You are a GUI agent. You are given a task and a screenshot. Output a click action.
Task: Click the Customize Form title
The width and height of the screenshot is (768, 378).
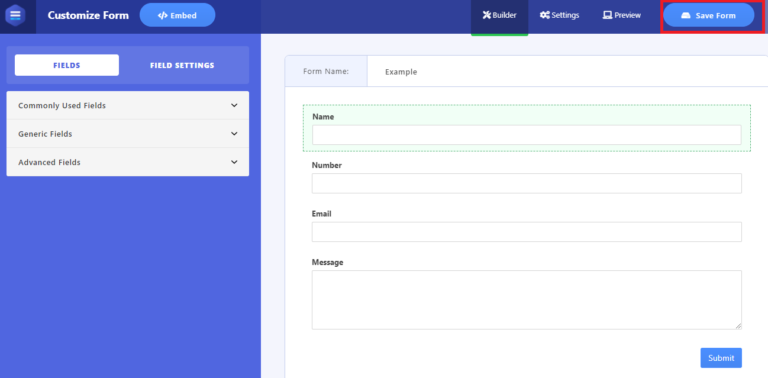pyautogui.click(x=88, y=15)
